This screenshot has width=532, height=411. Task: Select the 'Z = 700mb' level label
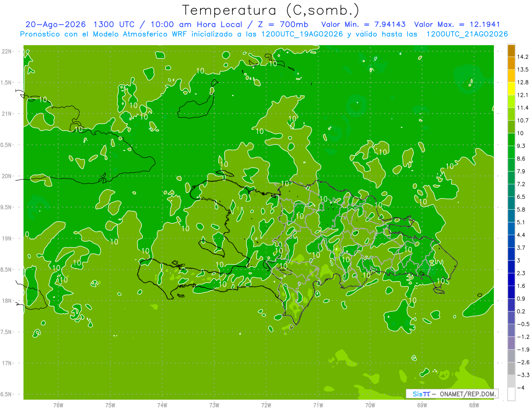282,24
